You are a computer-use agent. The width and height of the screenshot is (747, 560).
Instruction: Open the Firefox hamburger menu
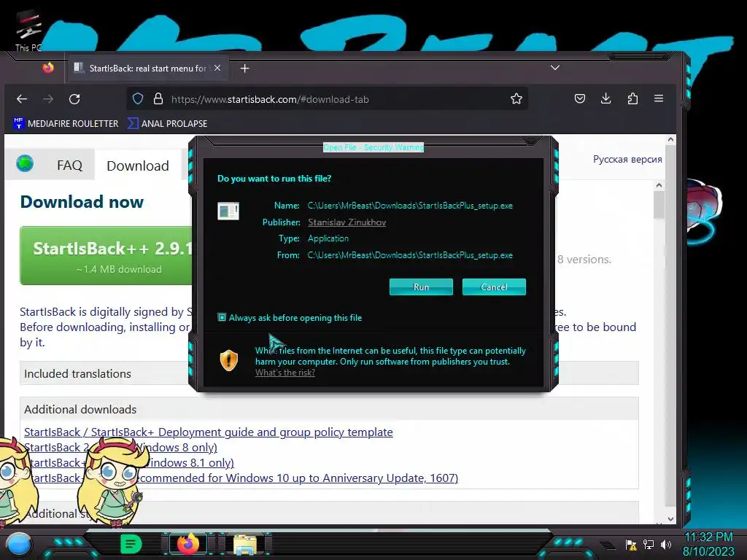[x=659, y=98]
